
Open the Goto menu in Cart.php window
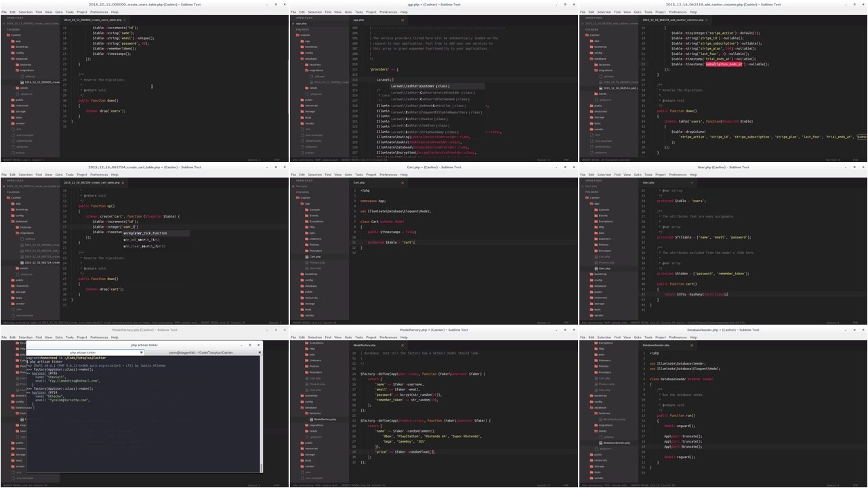click(348, 174)
